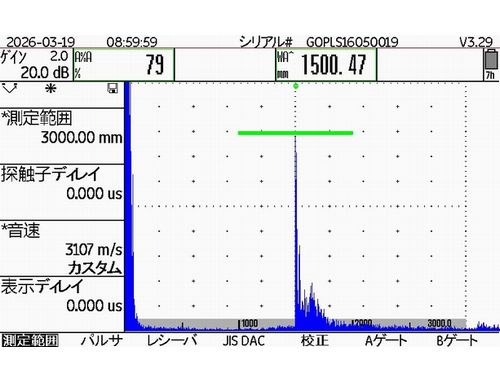
Task: Click the ゲイン 20.0 dB gain field
Action: tap(36, 65)
